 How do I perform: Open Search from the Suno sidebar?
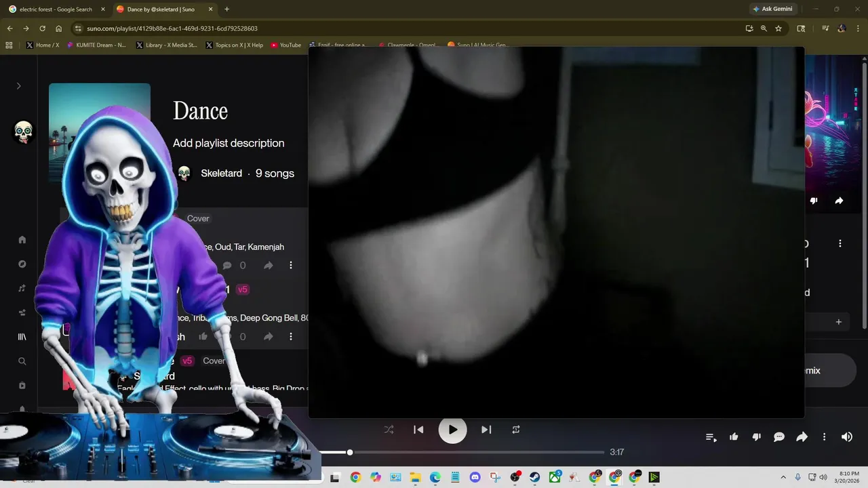[x=22, y=361]
